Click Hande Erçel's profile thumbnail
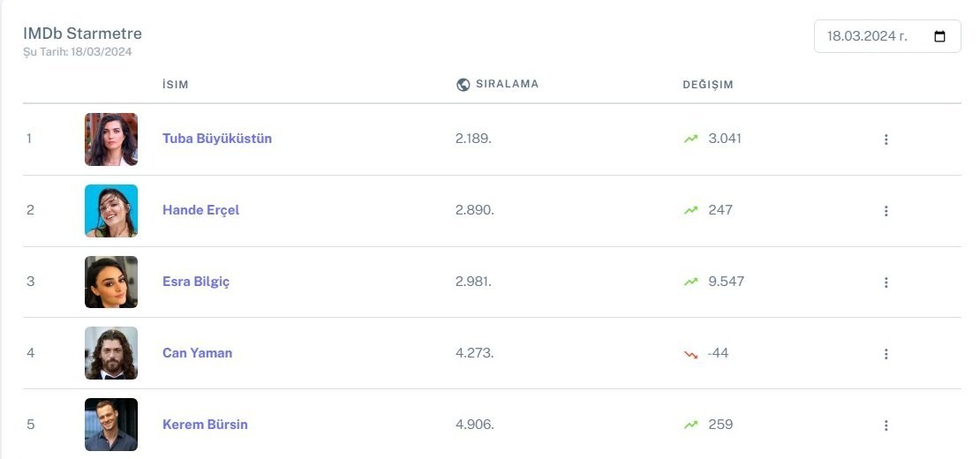Screen dimensions: 980x459 tap(111, 211)
